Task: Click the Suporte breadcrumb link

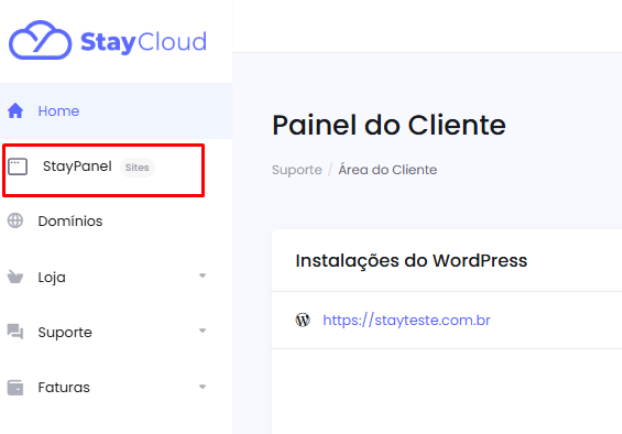Action: (x=297, y=170)
